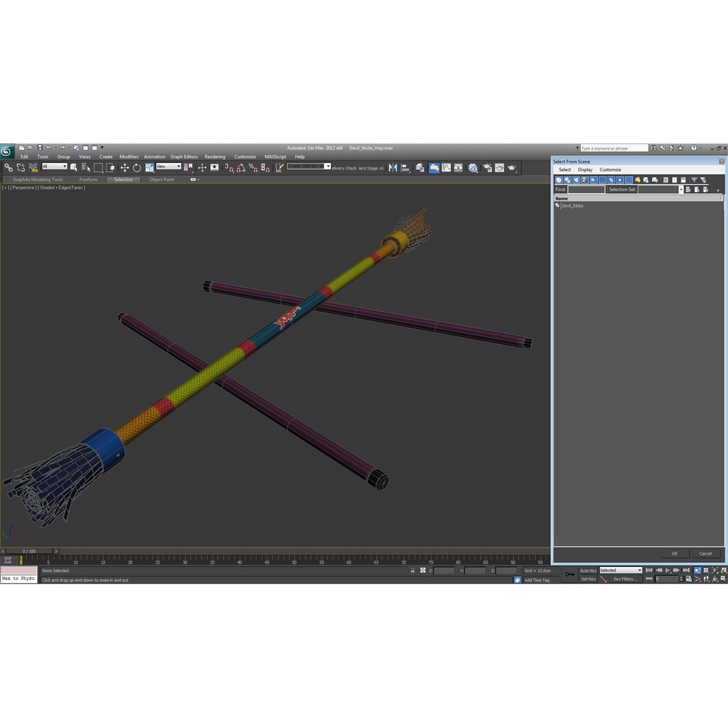728x728 pixels.
Task: Activate the Select and Move tool
Action: pyautogui.click(x=125, y=168)
